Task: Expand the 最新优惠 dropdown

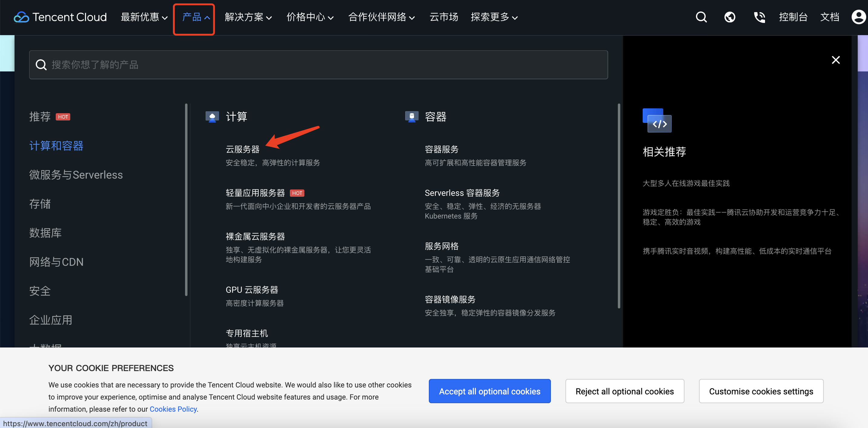Action: point(144,17)
